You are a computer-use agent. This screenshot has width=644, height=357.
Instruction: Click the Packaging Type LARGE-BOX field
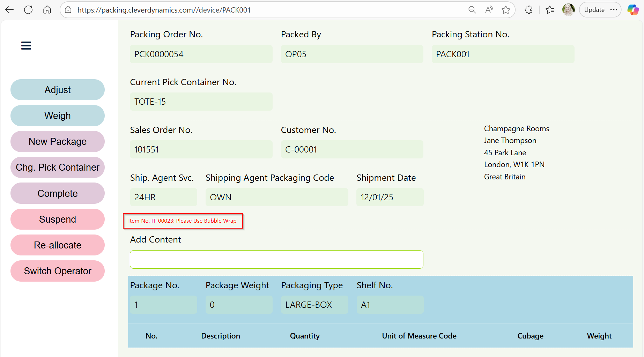click(x=314, y=305)
